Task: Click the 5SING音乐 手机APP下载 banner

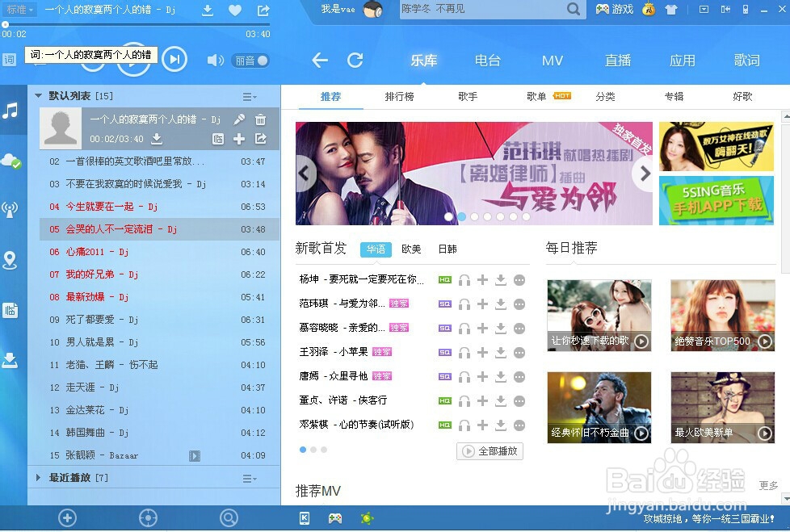Action: pos(716,200)
